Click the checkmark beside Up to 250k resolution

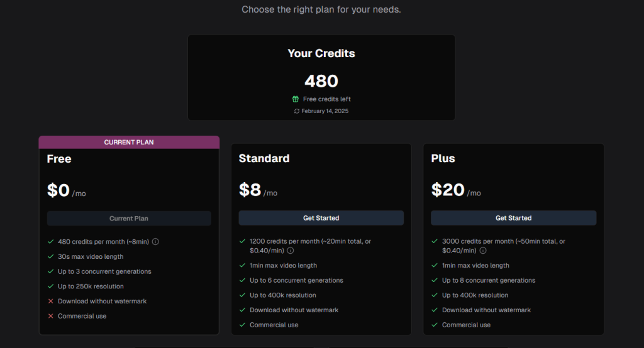(x=50, y=286)
